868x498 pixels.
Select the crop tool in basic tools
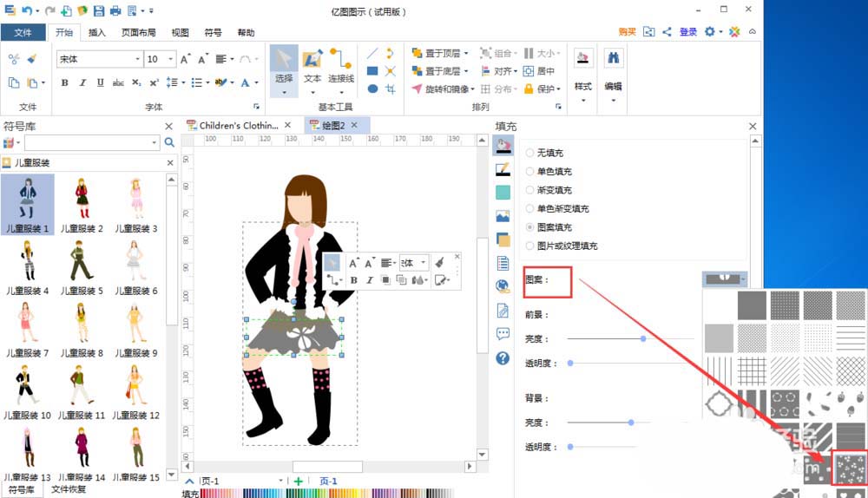(391, 88)
